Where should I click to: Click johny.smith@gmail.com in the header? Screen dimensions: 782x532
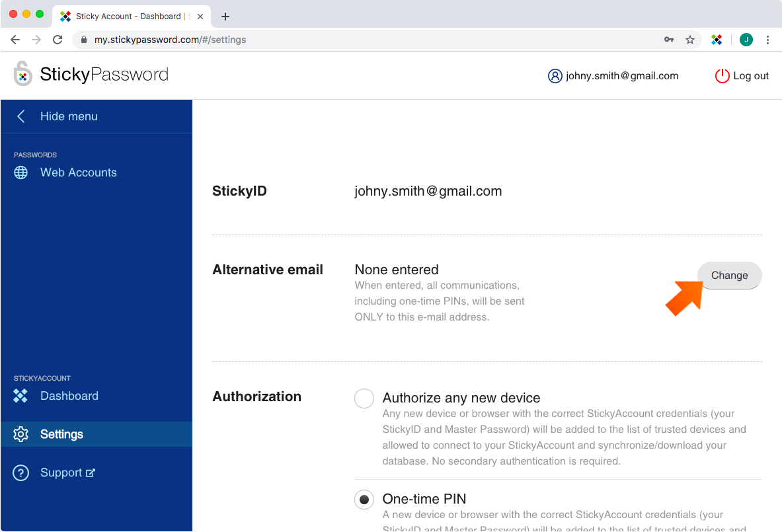(622, 76)
